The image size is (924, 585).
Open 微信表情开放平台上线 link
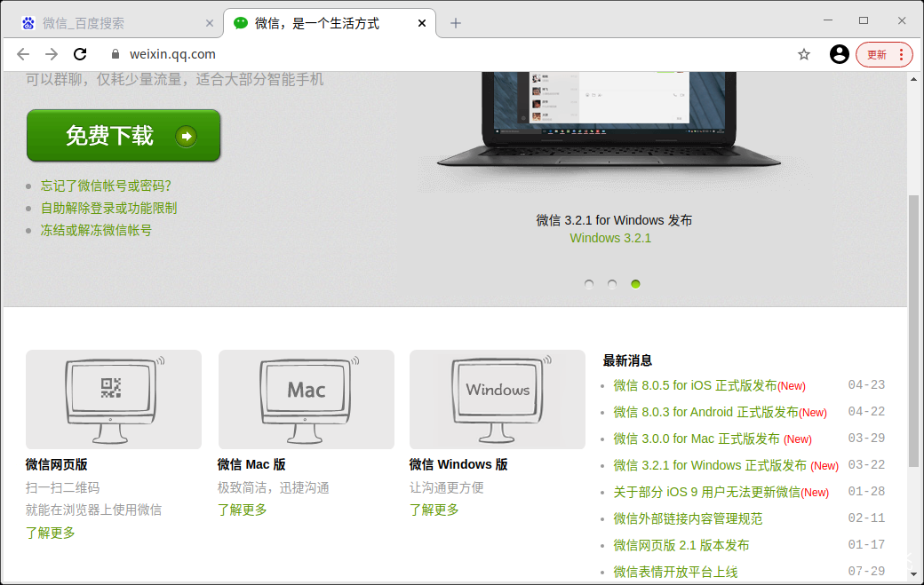point(675,572)
